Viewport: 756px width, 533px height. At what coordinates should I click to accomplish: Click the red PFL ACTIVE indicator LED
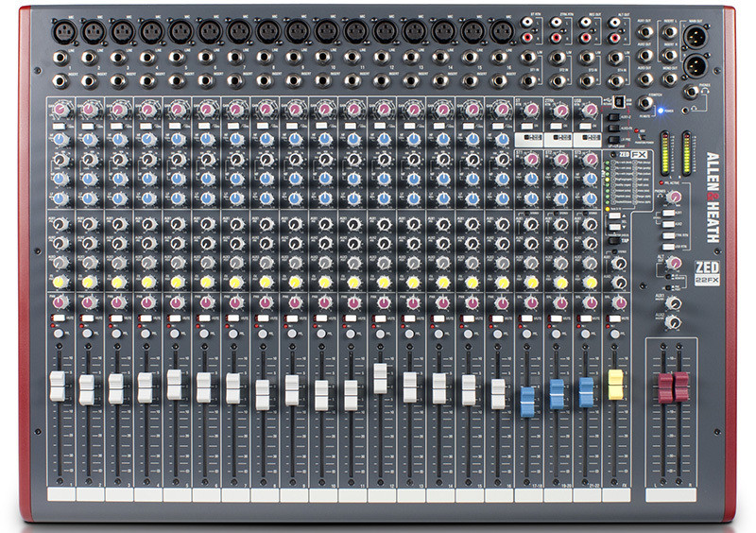pyautogui.click(x=661, y=182)
